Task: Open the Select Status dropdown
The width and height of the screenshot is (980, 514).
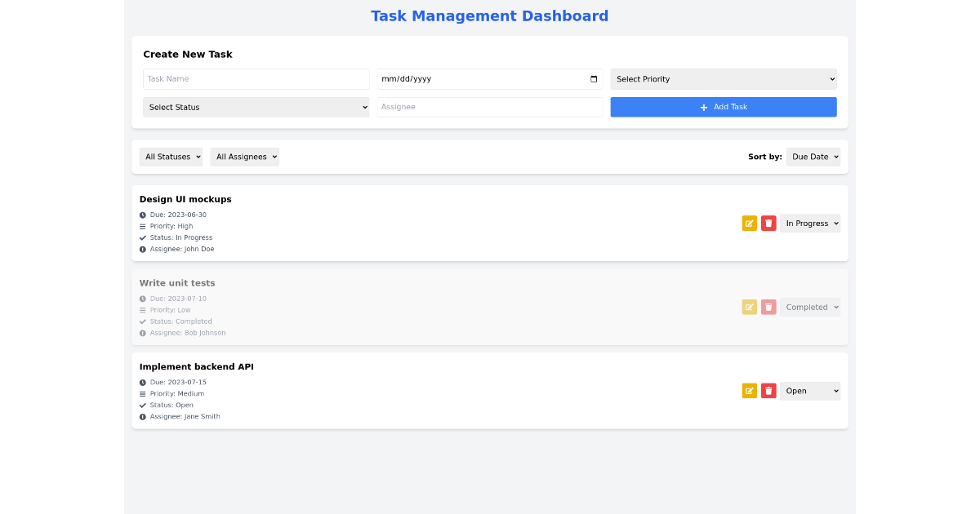Action: click(x=256, y=107)
